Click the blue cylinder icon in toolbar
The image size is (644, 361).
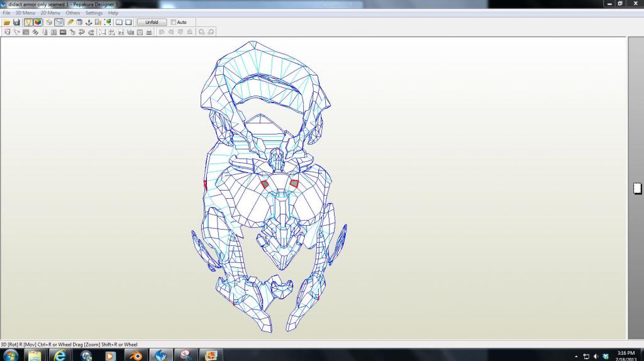[79, 22]
